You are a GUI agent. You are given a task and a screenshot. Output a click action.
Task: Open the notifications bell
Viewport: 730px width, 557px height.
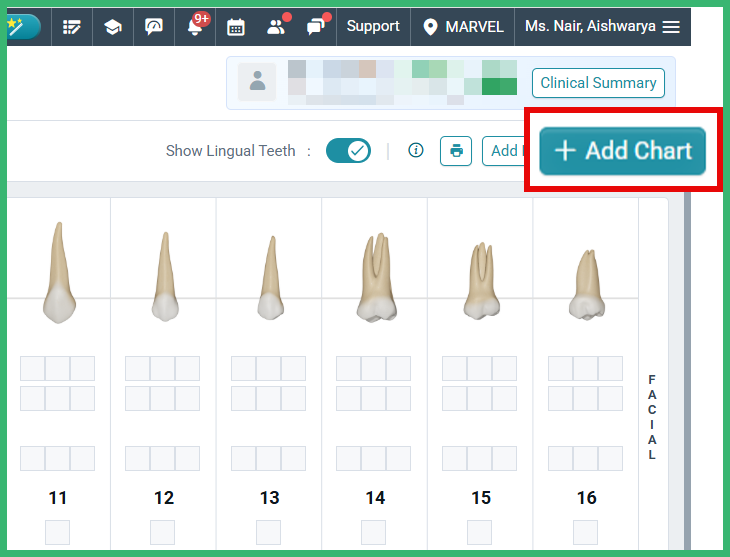point(195,27)
